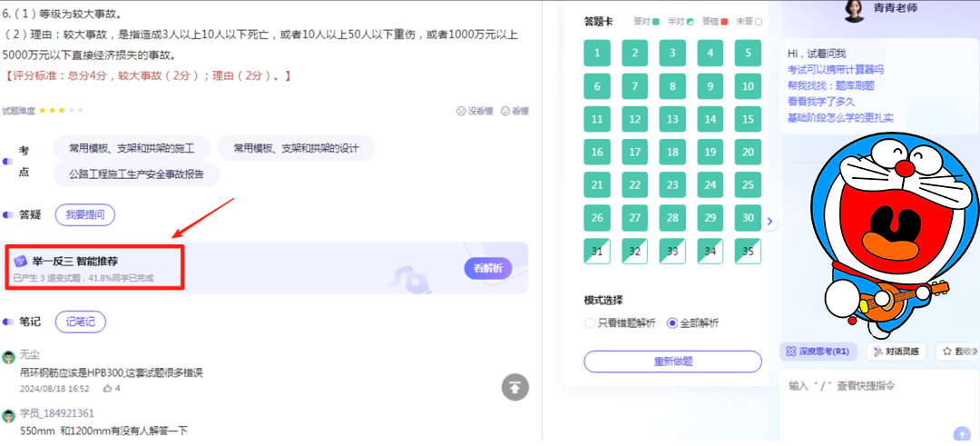Click the scroll-to-top arrow icon
980x446 pixels.
point(515,387)
